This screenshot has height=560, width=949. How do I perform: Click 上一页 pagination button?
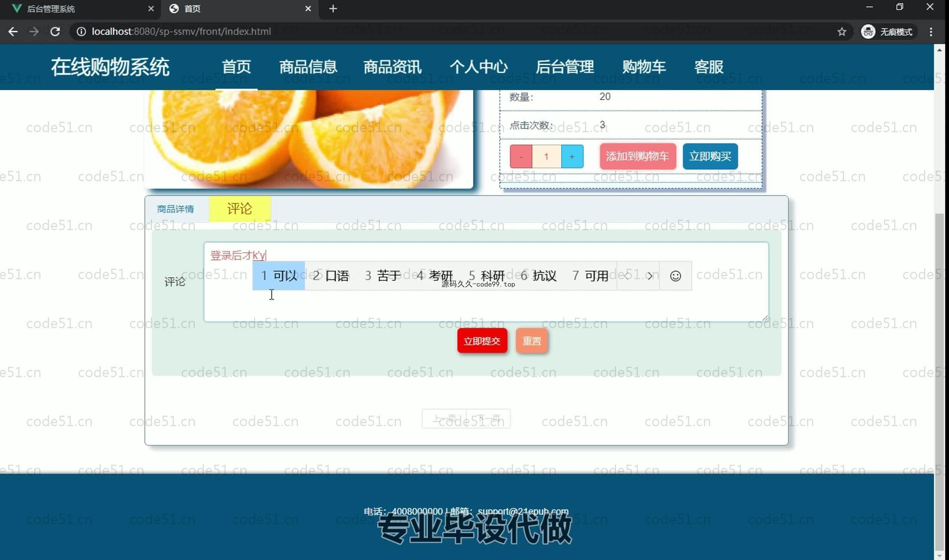point(445,419)
